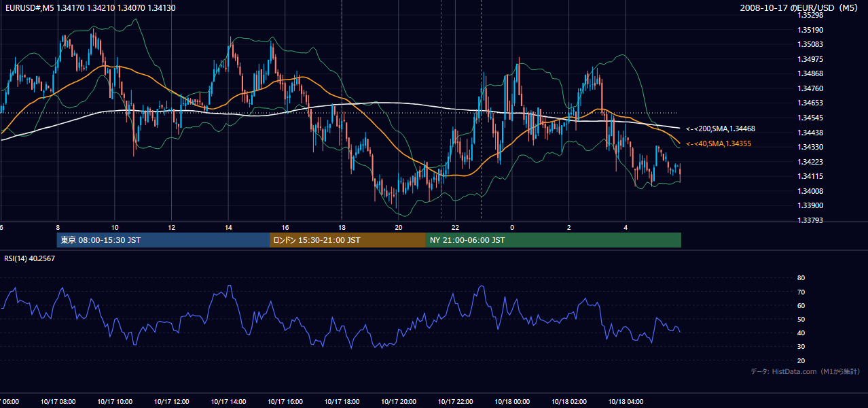
Task: Click hour marker 12 on the chart axis
Action: [x=171, y=228]
